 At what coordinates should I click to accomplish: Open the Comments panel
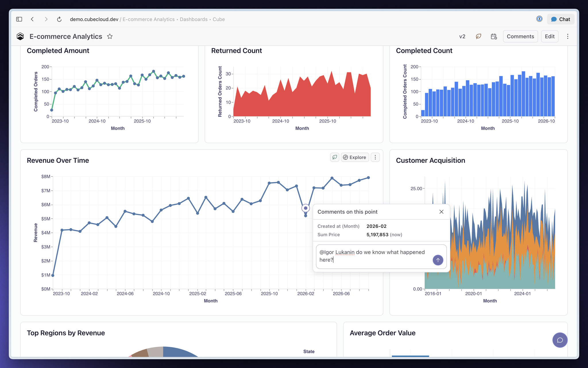[520, 36]
